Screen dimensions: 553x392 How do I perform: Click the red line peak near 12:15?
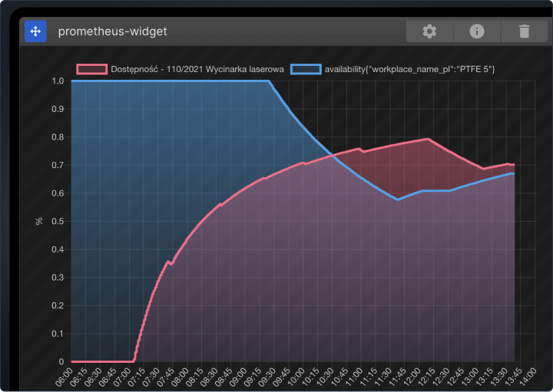[428, 139]
